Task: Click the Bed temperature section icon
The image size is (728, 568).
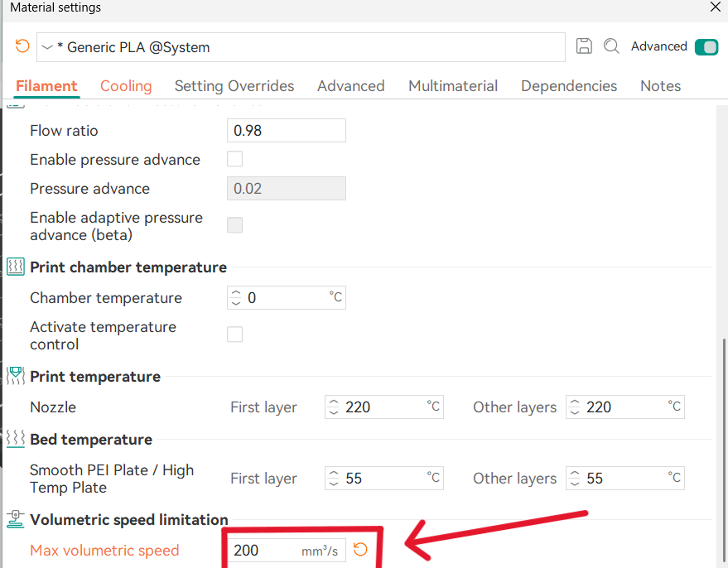Action: tap(16, 439)
